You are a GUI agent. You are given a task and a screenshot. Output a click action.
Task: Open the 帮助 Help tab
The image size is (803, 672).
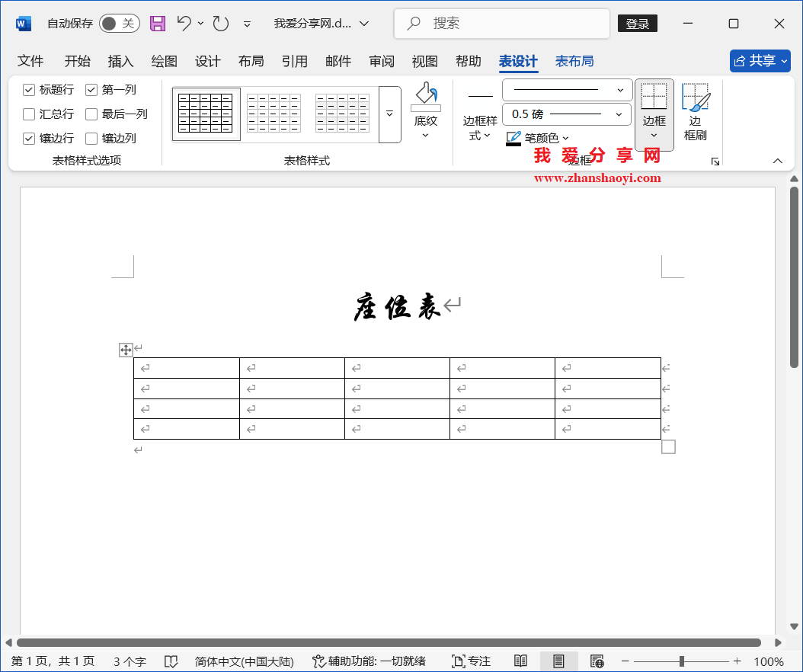coord(469,62)
